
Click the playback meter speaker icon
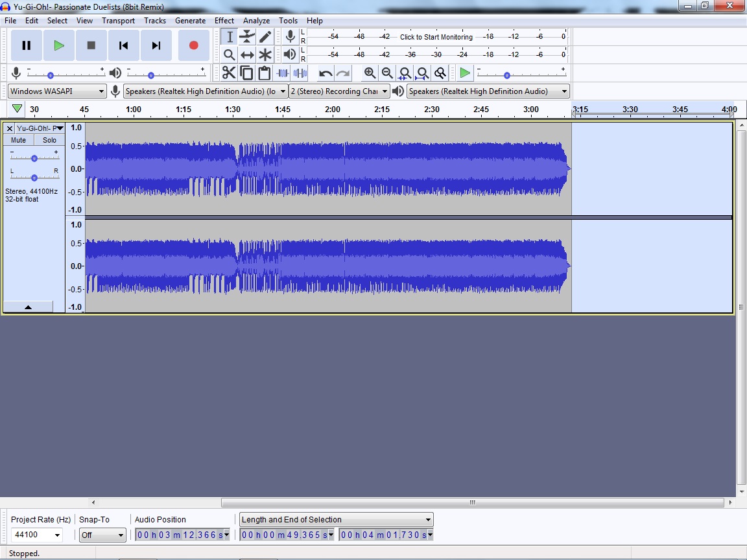[x=290, y=54]
